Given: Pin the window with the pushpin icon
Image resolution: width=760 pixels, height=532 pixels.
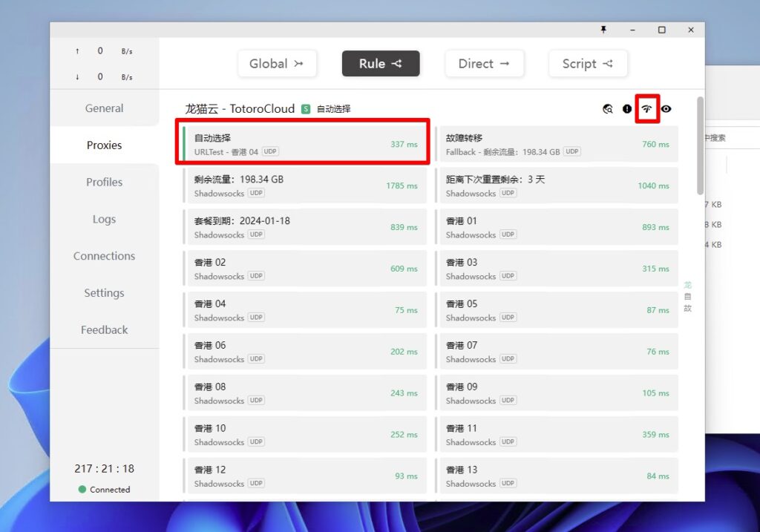Looking at the screenshot, I should click(603, 30).
